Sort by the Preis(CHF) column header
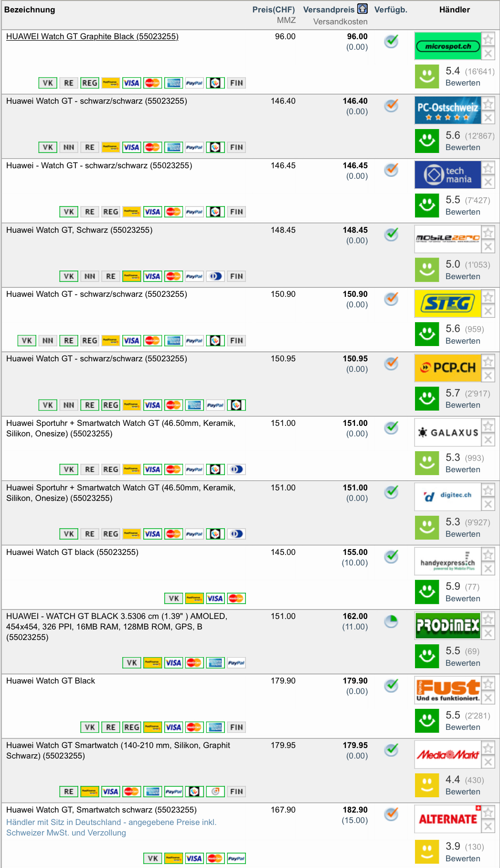Image resolution: width=500 pixels, height=868 pixels. click(274, 10)
